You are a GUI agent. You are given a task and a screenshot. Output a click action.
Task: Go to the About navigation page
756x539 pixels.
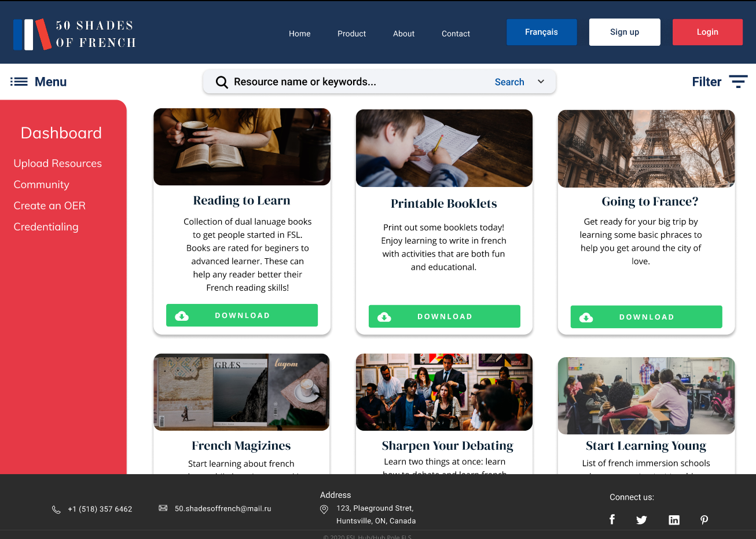[x=403, y=34]
